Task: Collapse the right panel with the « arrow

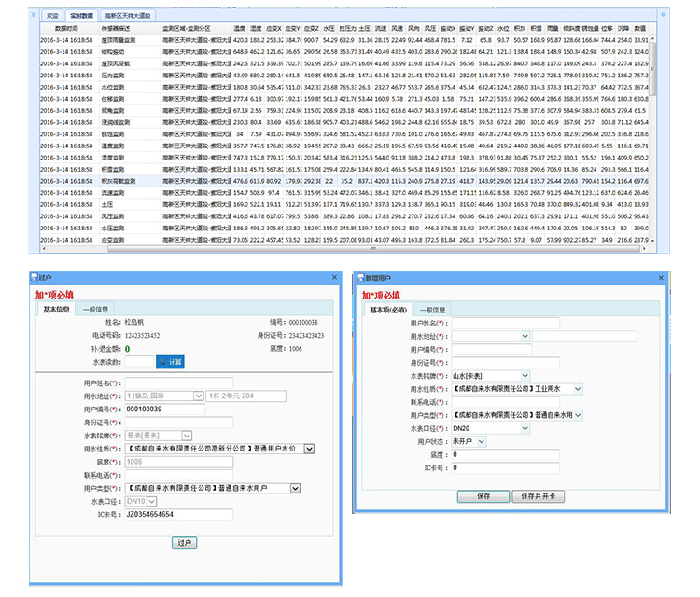Action: click(663, 15)
